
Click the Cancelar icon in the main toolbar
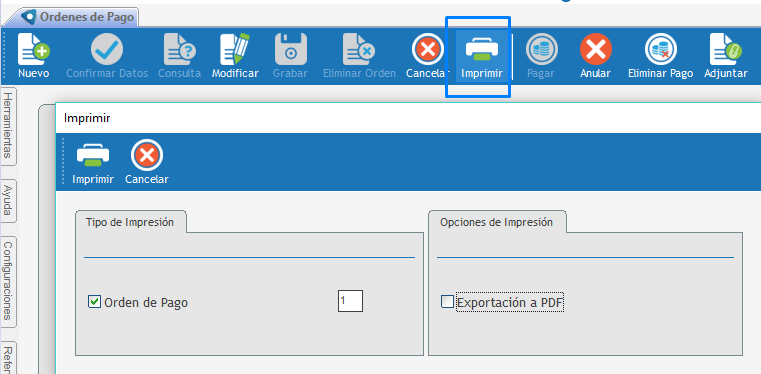pos(428,49)
